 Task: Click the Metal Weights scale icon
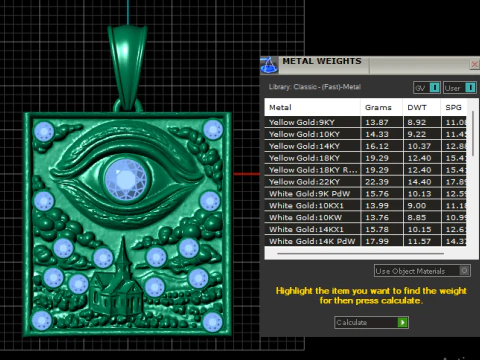pyautogui.click(x=269, y=65)
